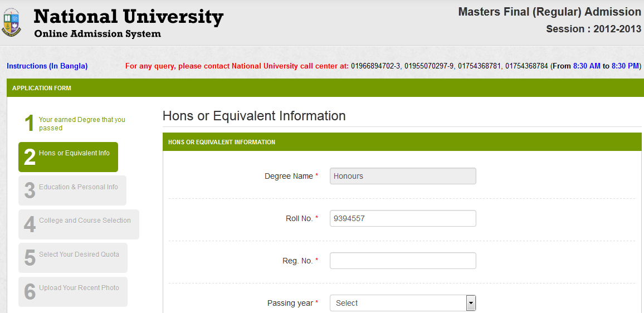Click the National University logo emblem
This screenshot has width=644, height=313.
(x=11, y=23)
